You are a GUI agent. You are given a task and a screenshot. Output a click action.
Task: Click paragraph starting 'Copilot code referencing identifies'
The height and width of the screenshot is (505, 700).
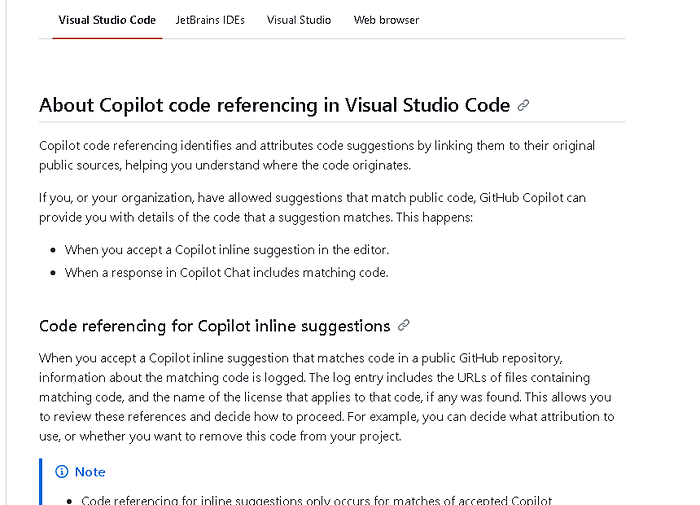317,155
